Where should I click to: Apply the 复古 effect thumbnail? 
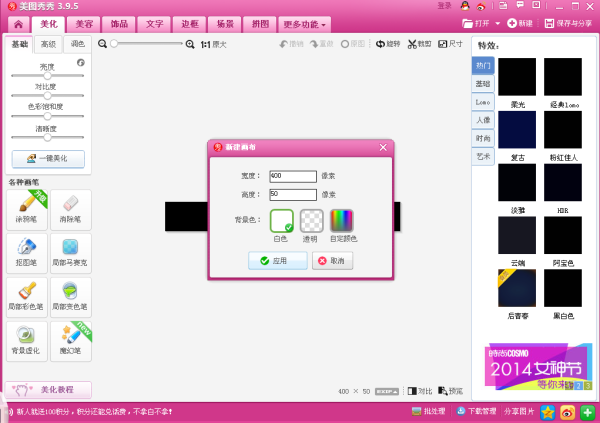[x=517, y=130]
